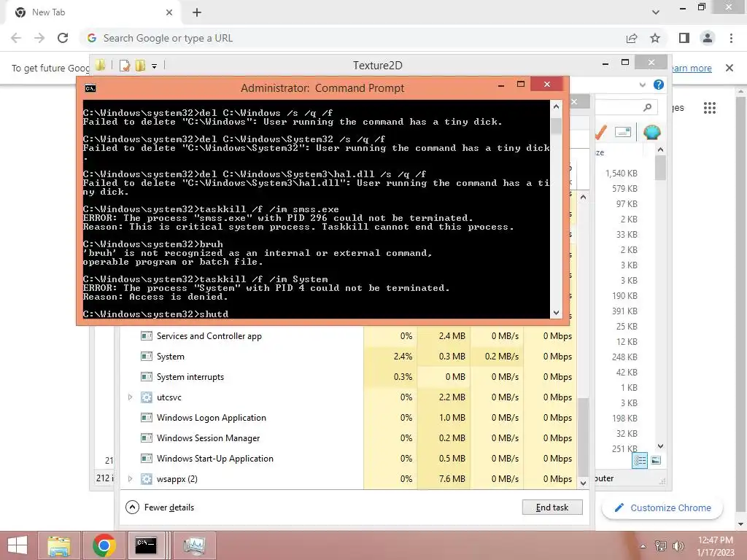747x560 pixels.
Task: Click properties icon in Texture2D quick access toolbar
Action: (x=124, y=66)
